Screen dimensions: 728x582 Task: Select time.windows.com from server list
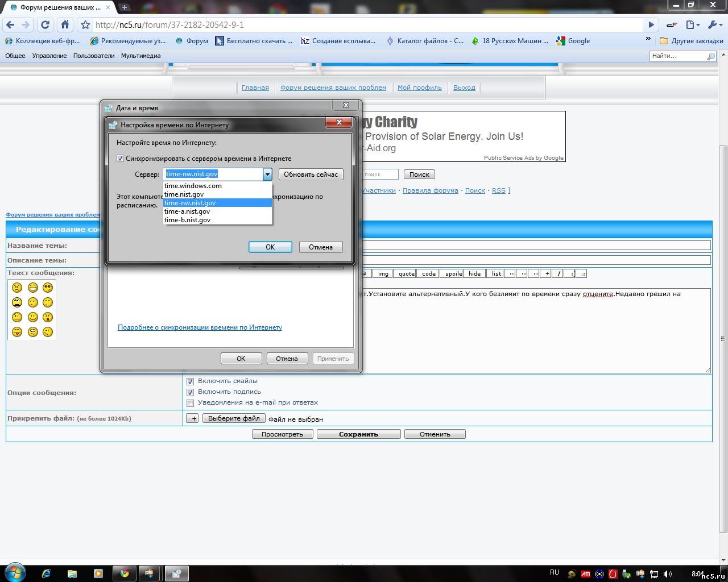click(193, 186)
